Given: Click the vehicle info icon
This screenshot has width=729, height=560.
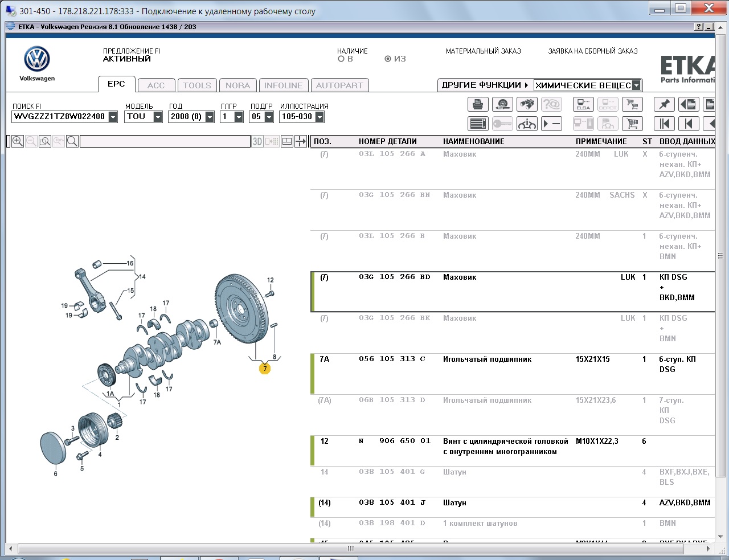Looking at the screenshot, I should click(527, 124).
